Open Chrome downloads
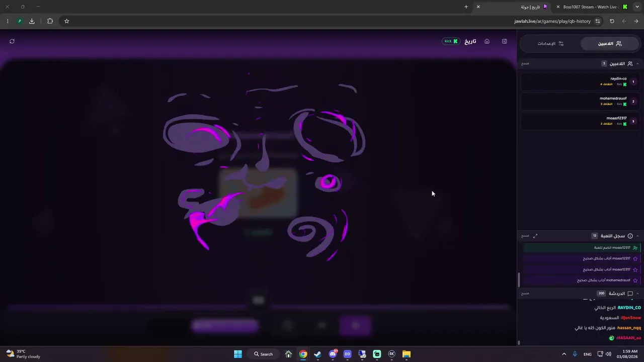Image resolution: width=644 pixels, height=362 pixels. point(32,21)
